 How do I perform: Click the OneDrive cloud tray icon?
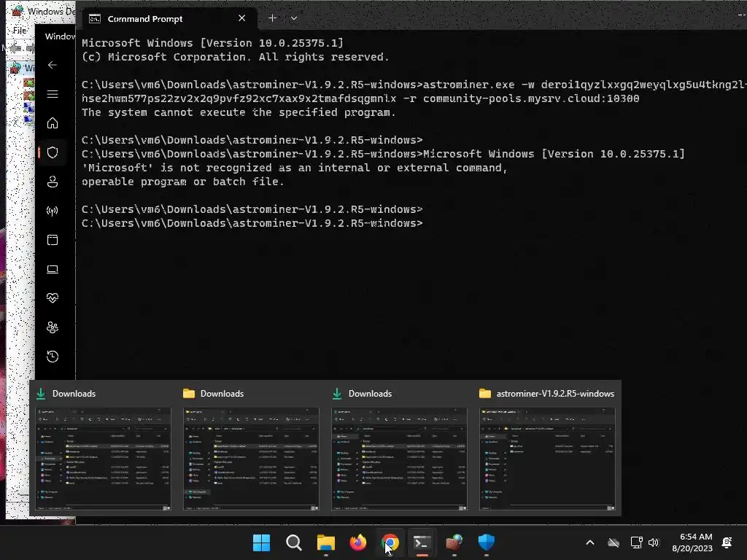pyautogui.click(x=614, y=542)
